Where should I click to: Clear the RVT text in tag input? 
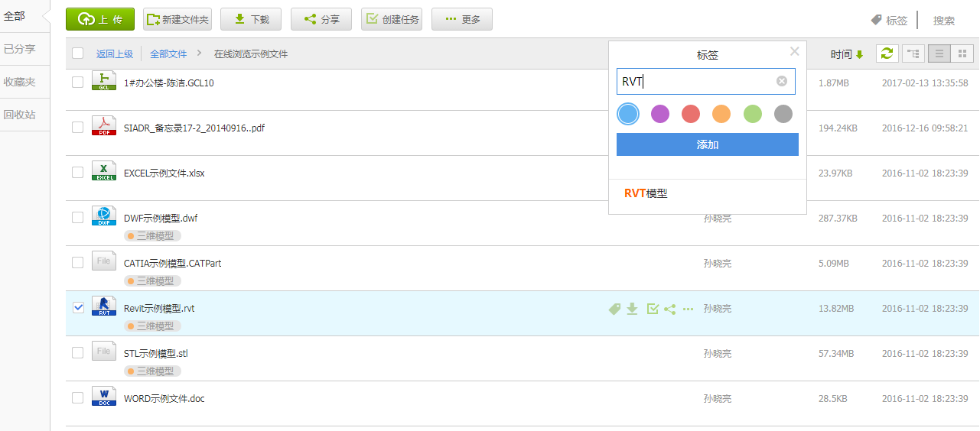click(781, 81)
